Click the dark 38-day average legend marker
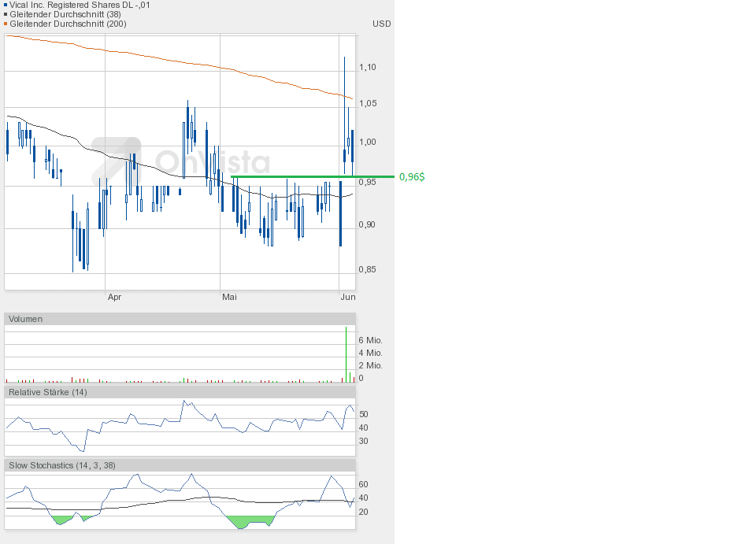The width and height of the screenshot is (756, 544). [x=6, y=14]
